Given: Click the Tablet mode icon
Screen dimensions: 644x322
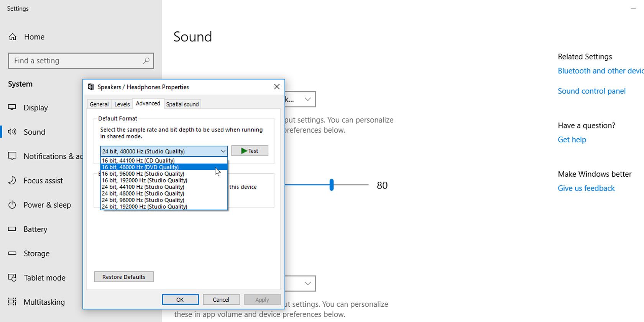Looking at the screenshot, I should click(x=12, y=278).
